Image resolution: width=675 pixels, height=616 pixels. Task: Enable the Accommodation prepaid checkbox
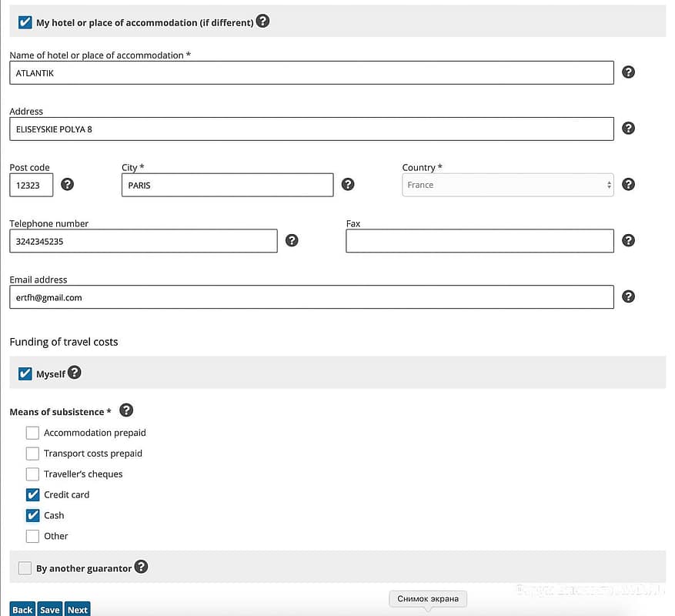32,433
